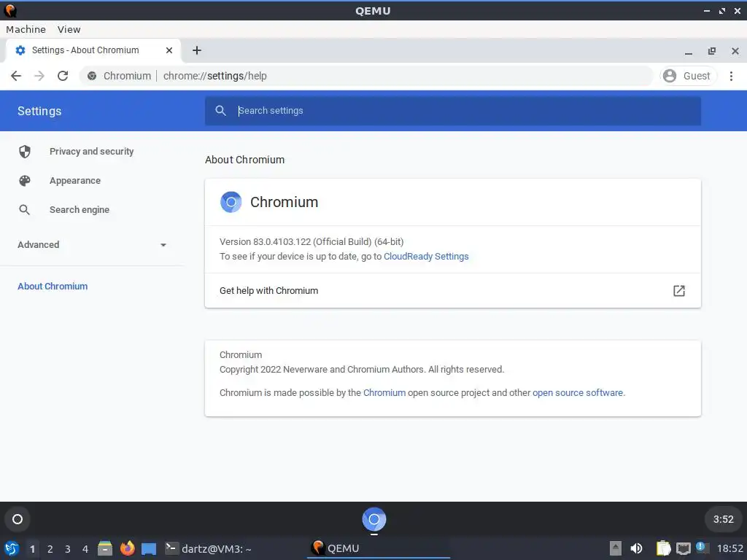Open Search engine settings

79,209
